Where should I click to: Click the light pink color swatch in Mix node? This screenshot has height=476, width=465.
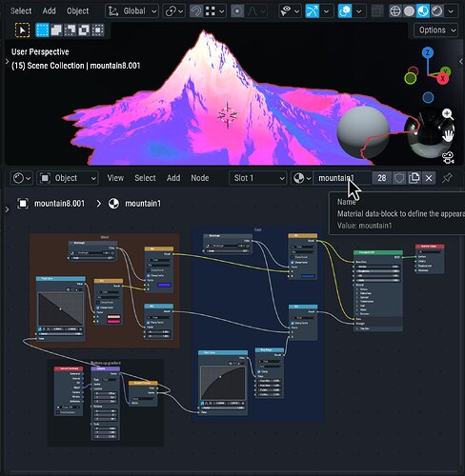click(113, 317)
